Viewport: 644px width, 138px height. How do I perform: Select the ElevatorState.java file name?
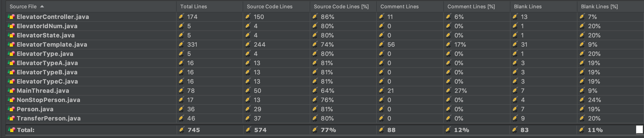(x=46, y=35)
